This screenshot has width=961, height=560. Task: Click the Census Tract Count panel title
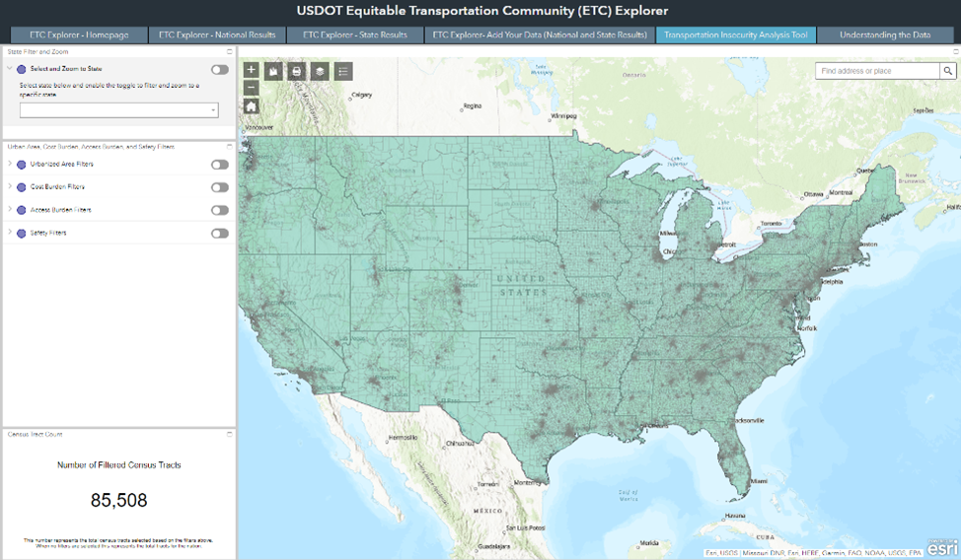click(35, 434)
